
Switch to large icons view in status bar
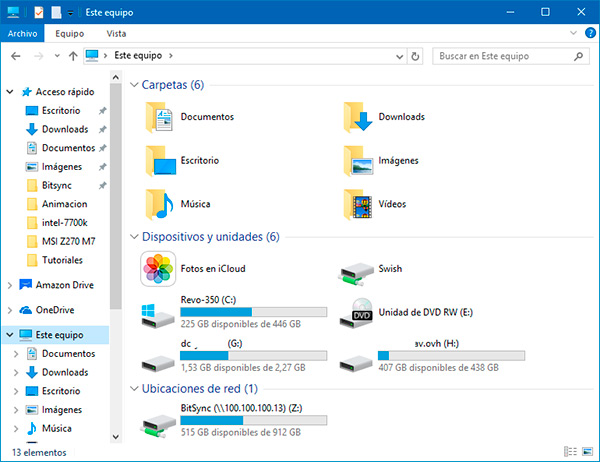point(587,451)
